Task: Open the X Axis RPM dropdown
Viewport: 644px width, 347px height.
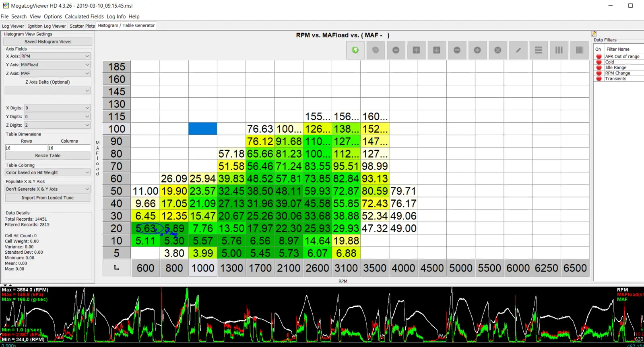Action: coord(55,56)
